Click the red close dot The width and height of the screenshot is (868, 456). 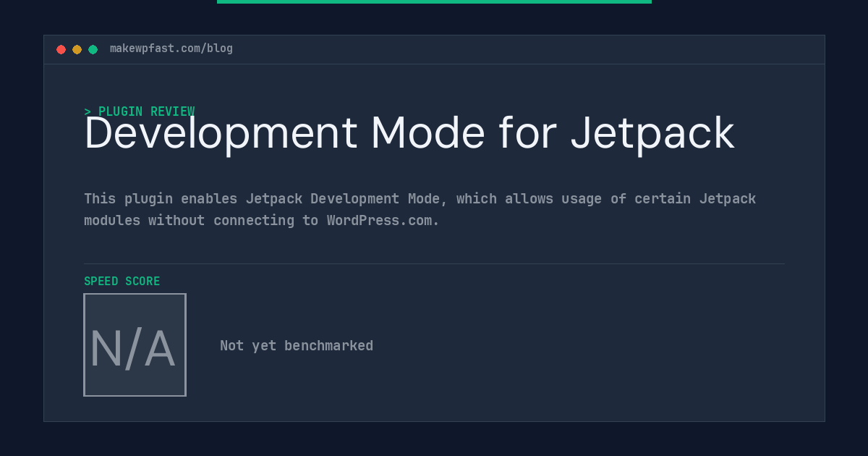tap(61, 49)
